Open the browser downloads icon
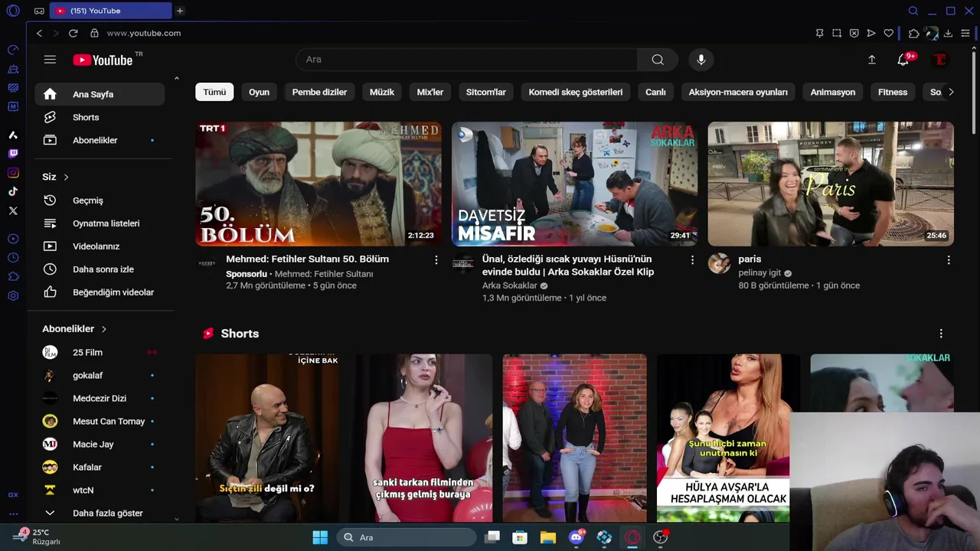 click(x=948, y=33)
